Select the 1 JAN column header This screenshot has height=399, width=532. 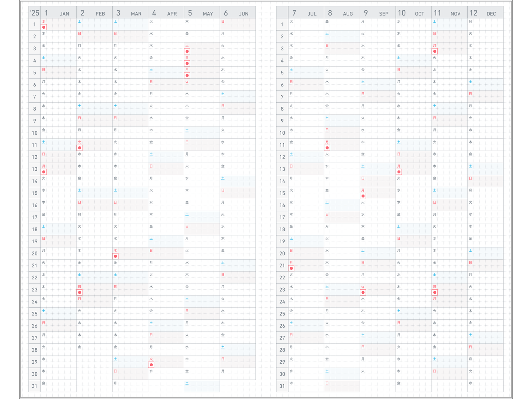click(59, 13)
